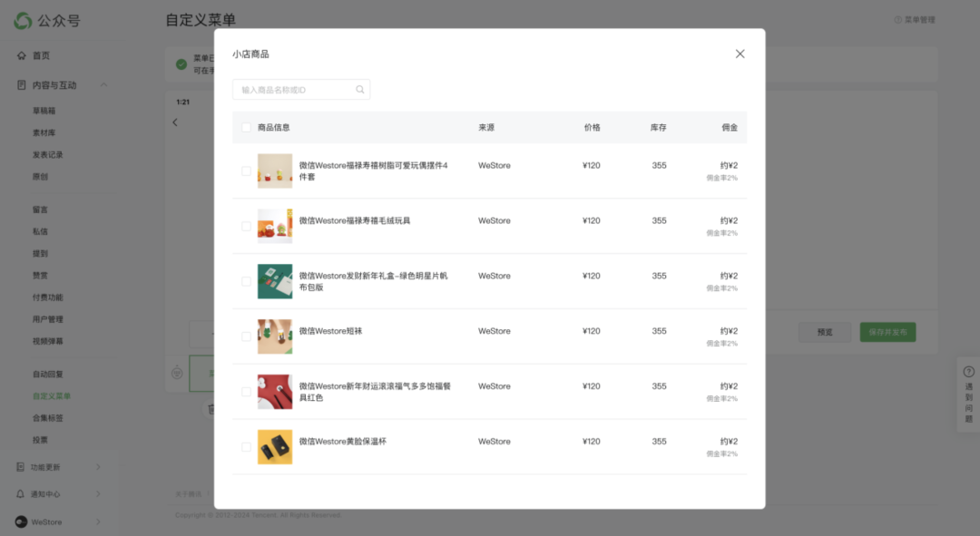The width and height of the screenshot is (980, 536).
Task: Click the 功能更新 sidebar icon
Action: 20,467
